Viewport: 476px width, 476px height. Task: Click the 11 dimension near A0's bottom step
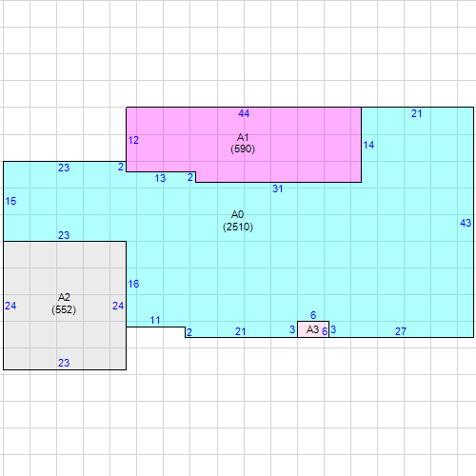[155, 320]
